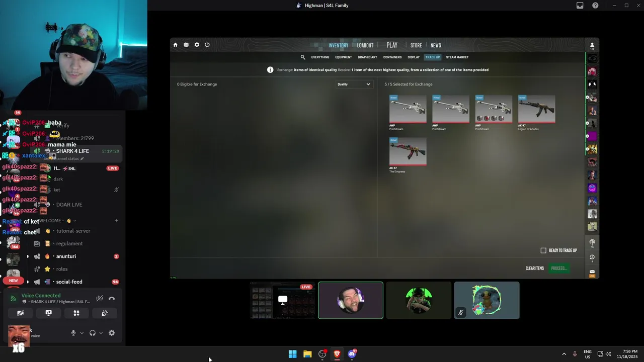Open the Discord soundboard icon
This screenshot has height=362, width=644.
tap(105, 313)
